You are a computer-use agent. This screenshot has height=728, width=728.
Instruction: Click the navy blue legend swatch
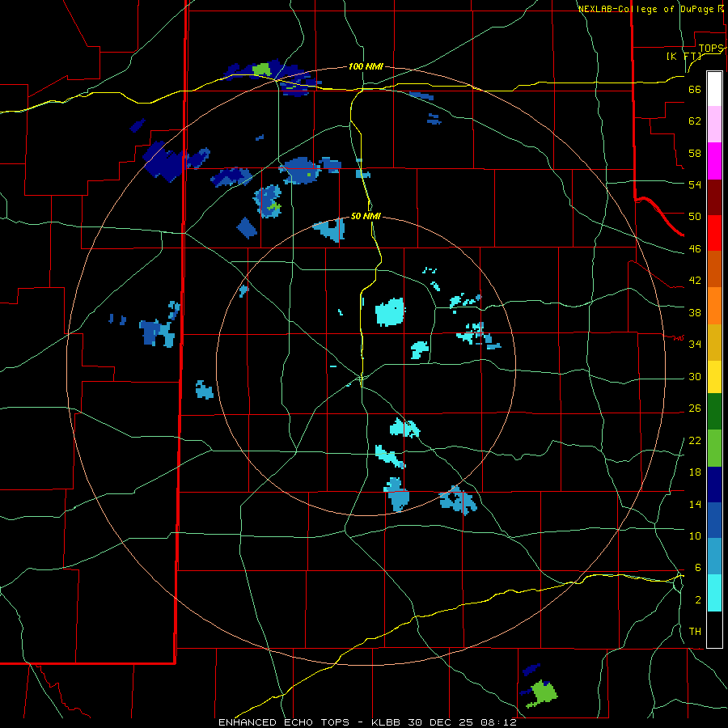[714, 485]
